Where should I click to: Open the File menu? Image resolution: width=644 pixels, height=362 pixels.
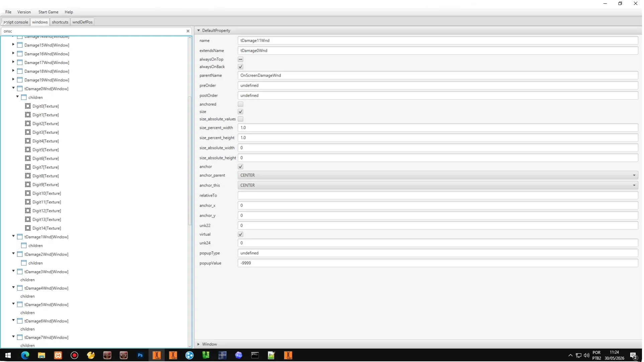pyautogui.click(x=8, y=12)
